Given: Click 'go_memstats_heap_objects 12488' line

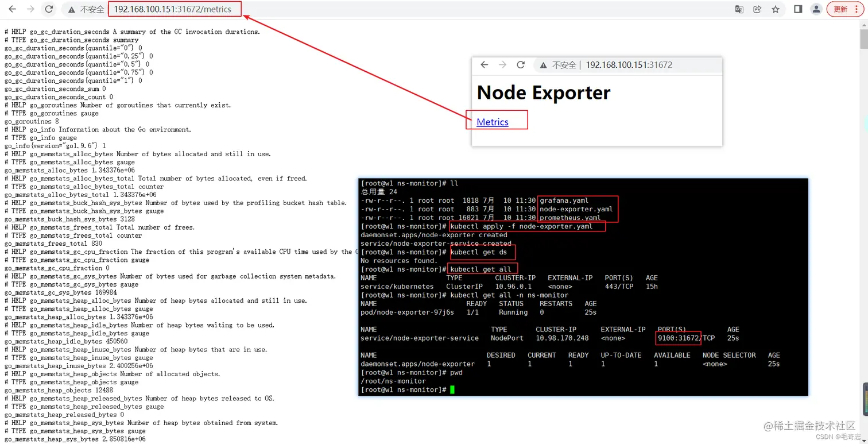Looking at the screenshot, I should point(60,390).
